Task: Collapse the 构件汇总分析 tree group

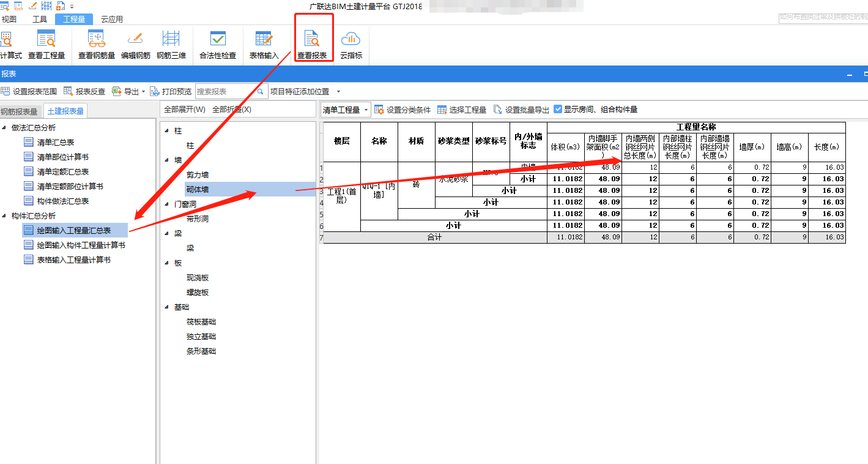Action: 6,215
